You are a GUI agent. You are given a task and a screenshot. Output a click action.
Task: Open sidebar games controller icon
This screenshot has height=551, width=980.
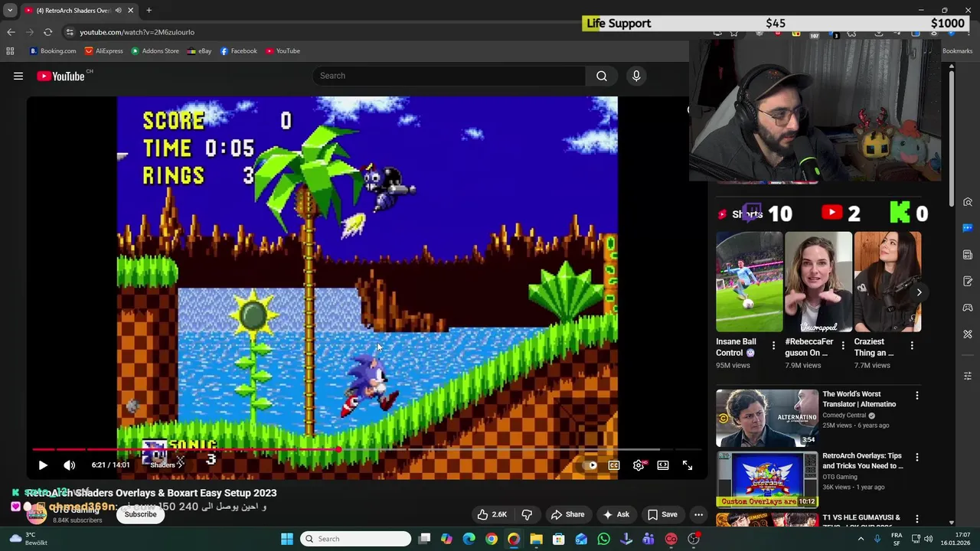pos(968,308)
